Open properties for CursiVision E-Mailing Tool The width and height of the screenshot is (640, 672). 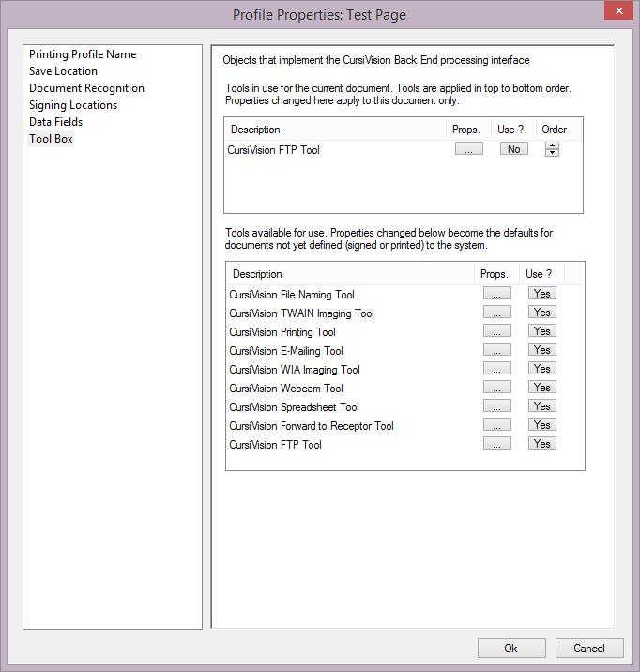[x=496, y=350]
